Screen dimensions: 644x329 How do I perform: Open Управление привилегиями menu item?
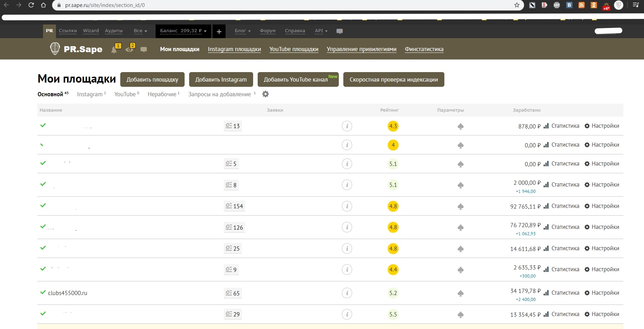(x=362, y=49)
